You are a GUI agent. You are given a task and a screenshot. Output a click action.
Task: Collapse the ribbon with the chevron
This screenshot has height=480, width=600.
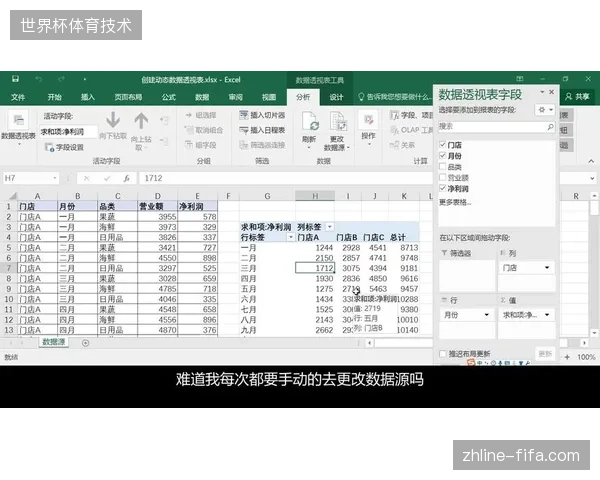(591, 162)
